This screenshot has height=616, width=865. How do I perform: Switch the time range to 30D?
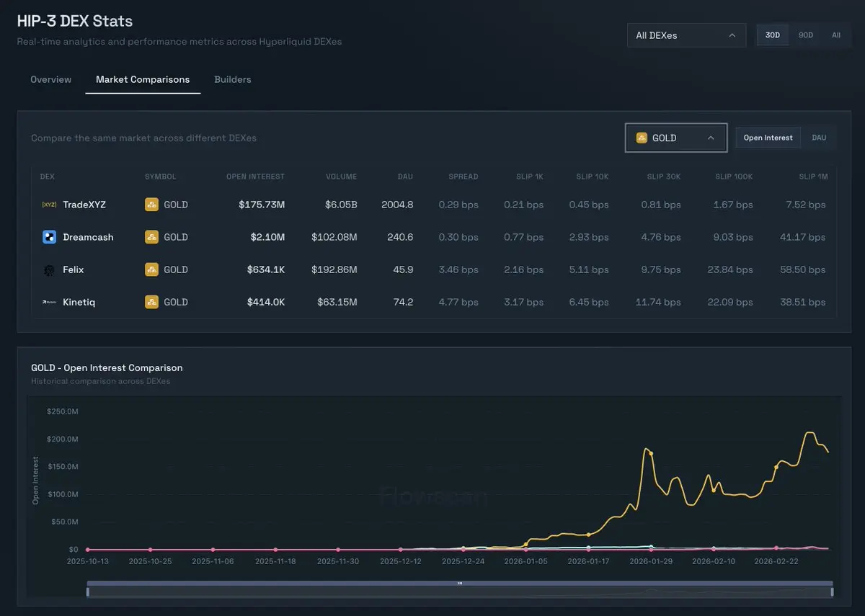(x=772, y=35)
